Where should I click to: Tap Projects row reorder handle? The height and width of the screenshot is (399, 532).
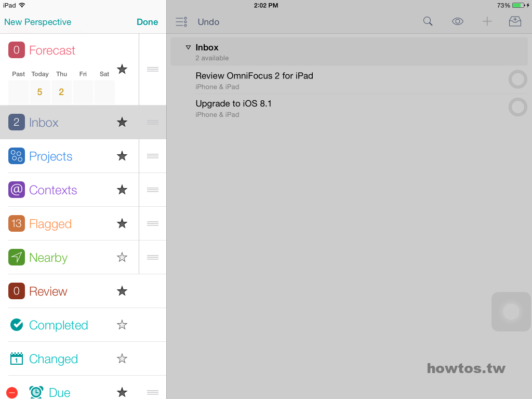point(153,156)
